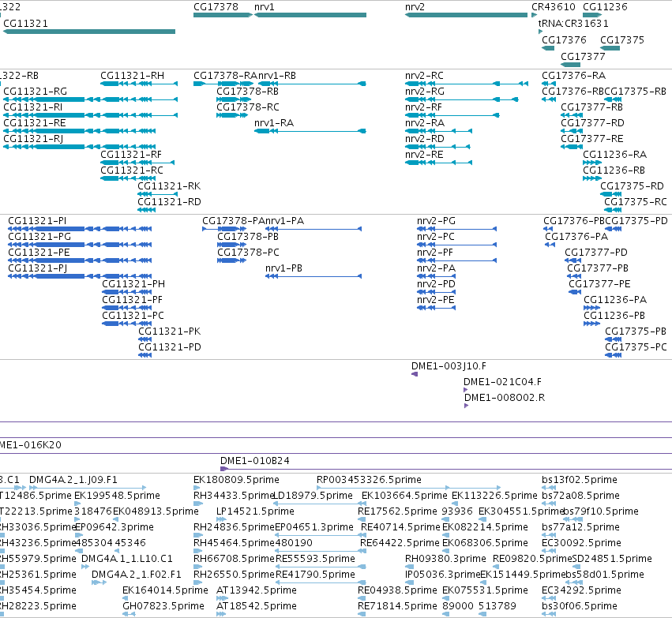This screenshot has width=672, height=618.
Task: Open EST EC30092.5prime
Action: [x=581, y=543]
